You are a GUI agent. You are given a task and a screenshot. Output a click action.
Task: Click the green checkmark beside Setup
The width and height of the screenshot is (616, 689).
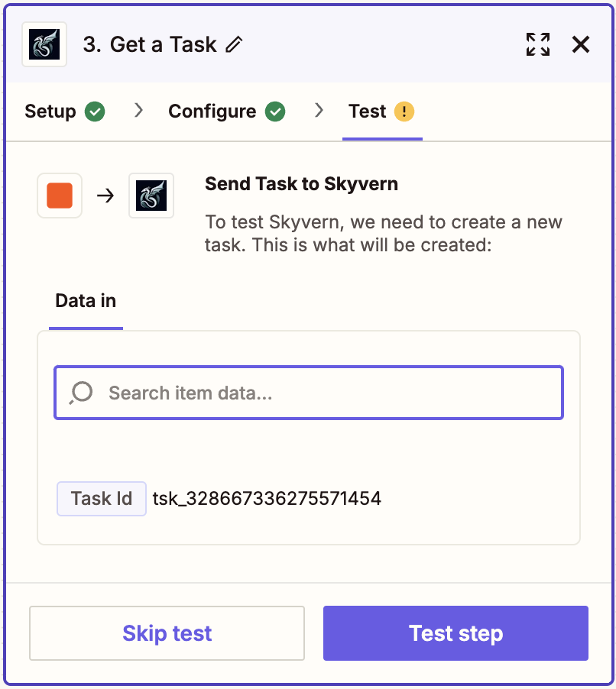pos(95,112)
